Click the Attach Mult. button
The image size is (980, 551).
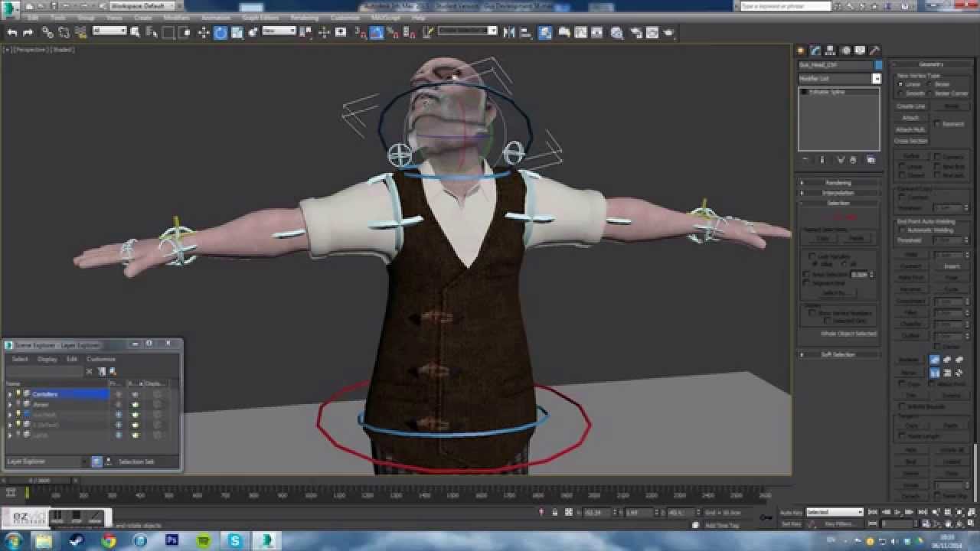[x=911, y=129]
